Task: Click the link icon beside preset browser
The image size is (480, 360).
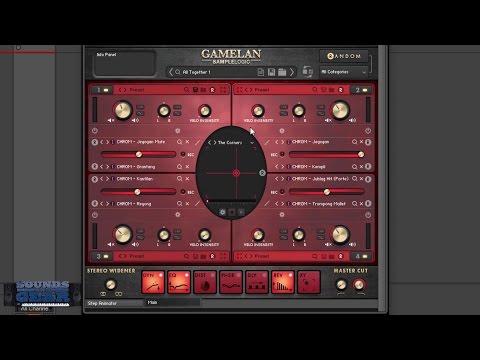Action: (307, 72)
